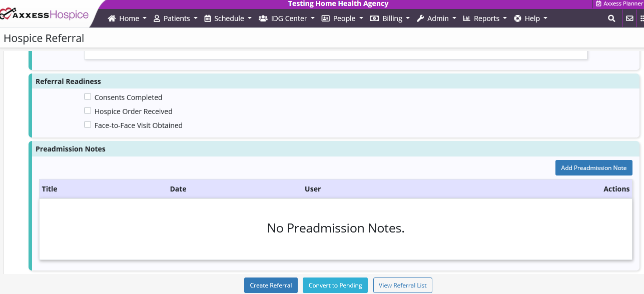Click the Add Preadmission Note button
The image size is (644, 294).
[593, 168]
